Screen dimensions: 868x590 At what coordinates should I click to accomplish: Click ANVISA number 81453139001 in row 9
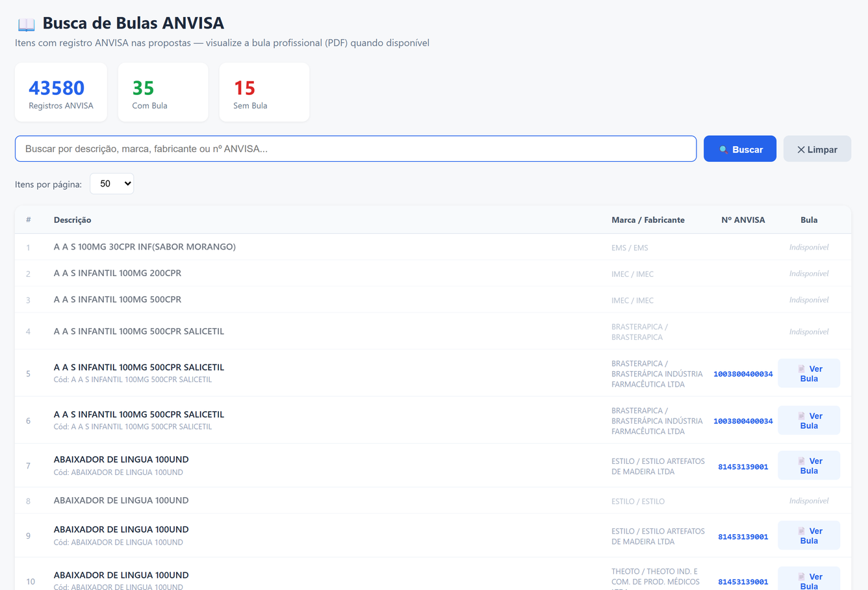[x=743, y=537]
